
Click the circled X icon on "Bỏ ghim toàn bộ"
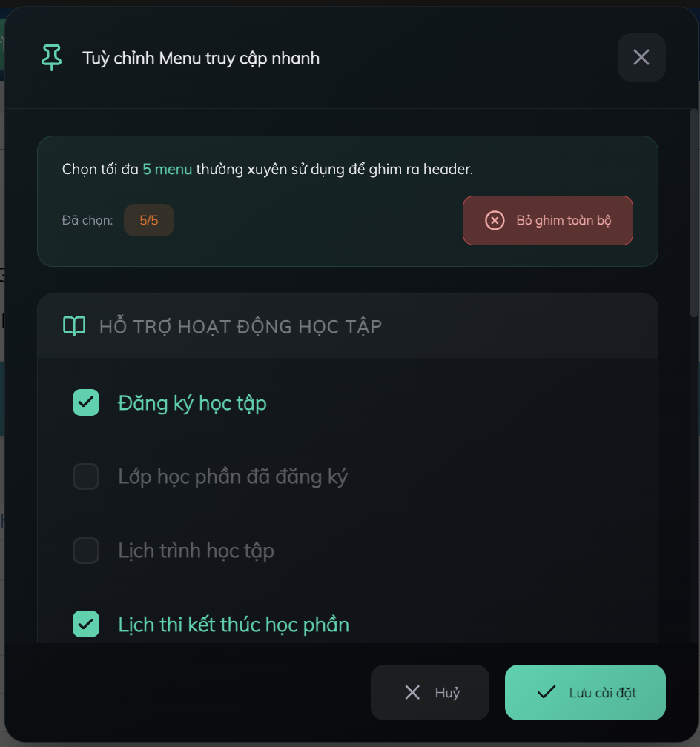(495, 220)
